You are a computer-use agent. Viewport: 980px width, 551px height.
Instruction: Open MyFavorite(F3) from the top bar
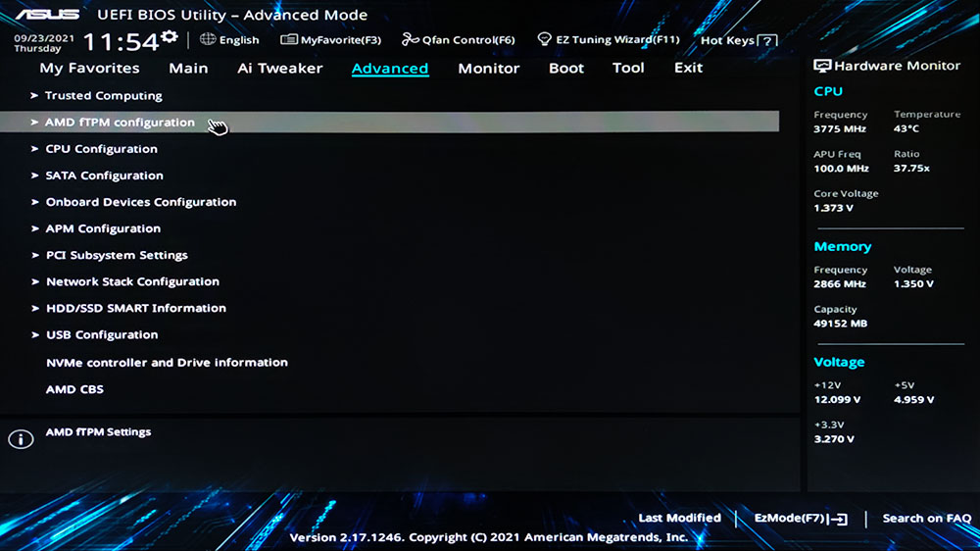(330, 40)
